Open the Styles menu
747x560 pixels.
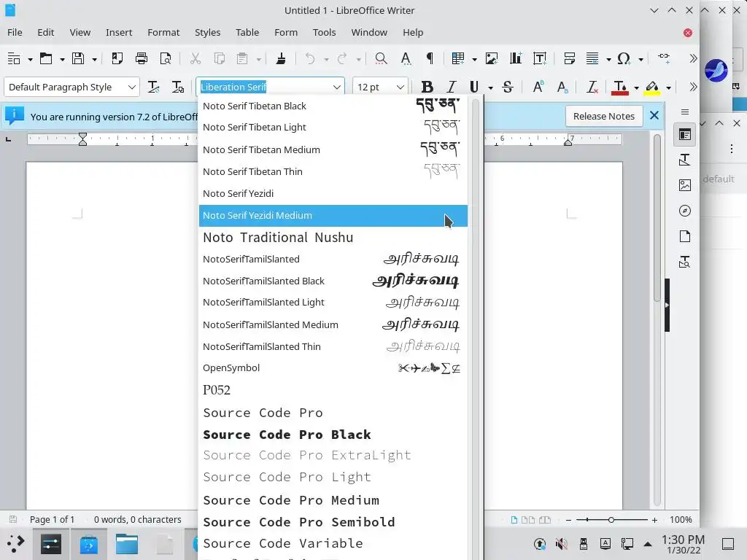click(x=207, y=32)
